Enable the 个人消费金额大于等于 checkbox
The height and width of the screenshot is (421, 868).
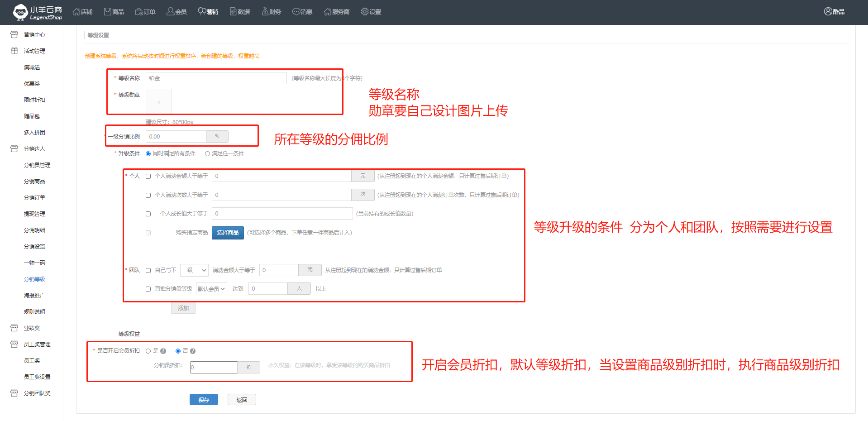pos(148,177)
